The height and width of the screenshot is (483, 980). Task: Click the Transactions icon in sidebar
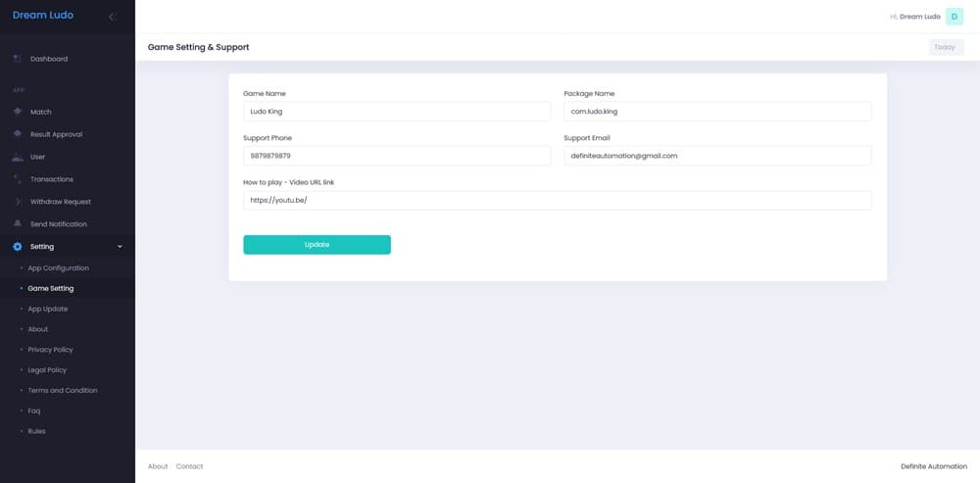coord(18,179)
